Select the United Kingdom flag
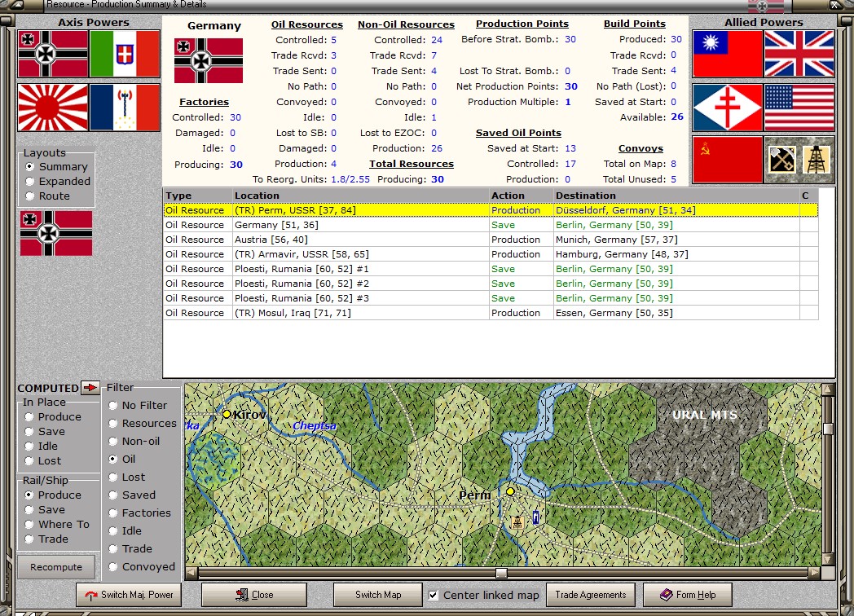 tap(799, 54)
